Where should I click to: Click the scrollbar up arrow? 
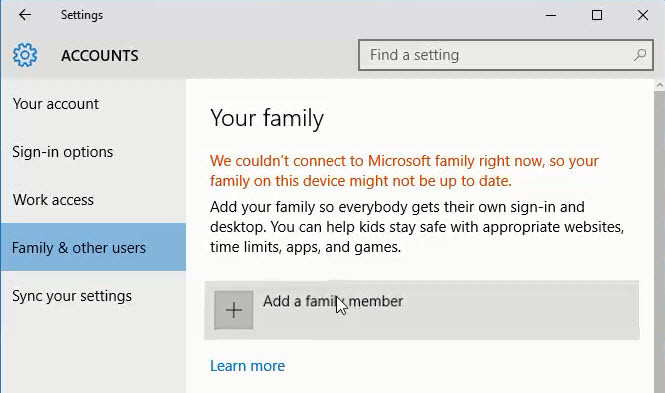pos(659,85)
